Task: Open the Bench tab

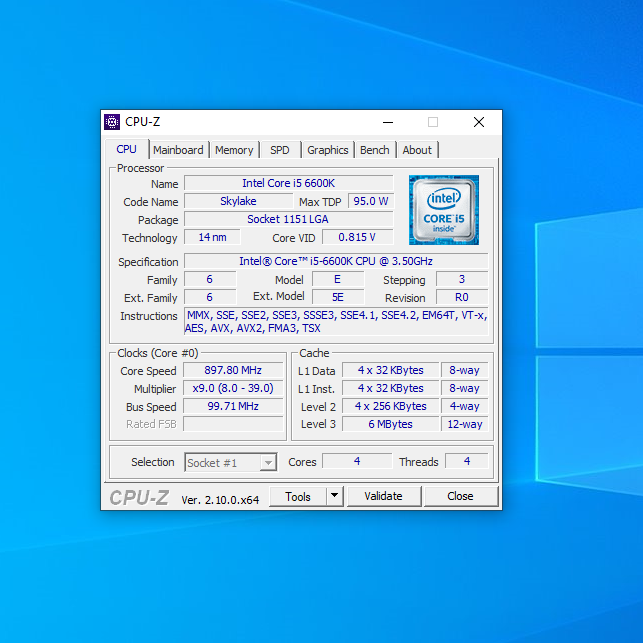Action: (x=374, y=150)
